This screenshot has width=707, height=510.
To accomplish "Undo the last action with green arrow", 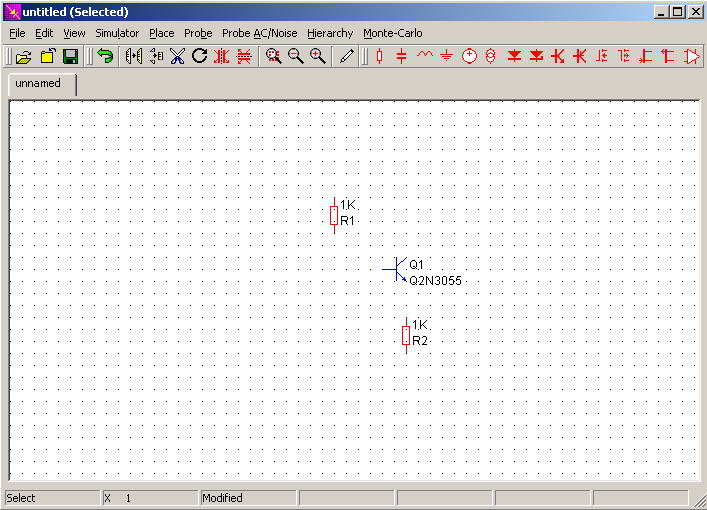I will click(106, 56).
